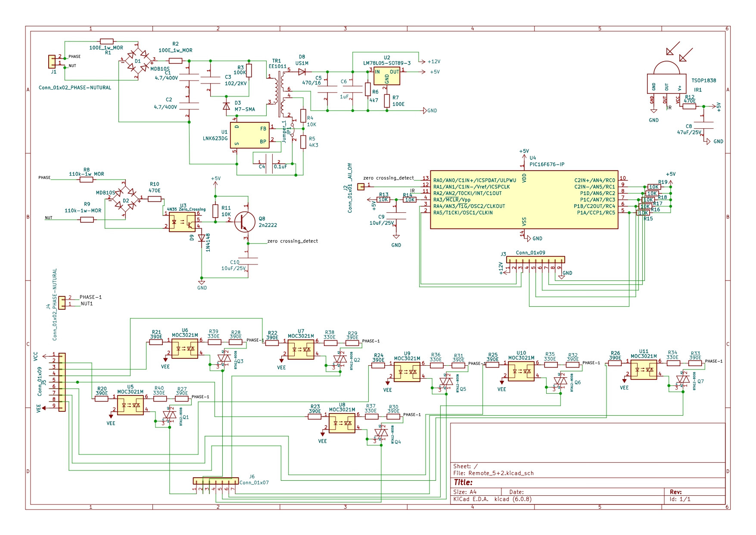
Task: Click the "RA3/MCLR/Vpp" pin label
Action: click(x=452, y=200)
